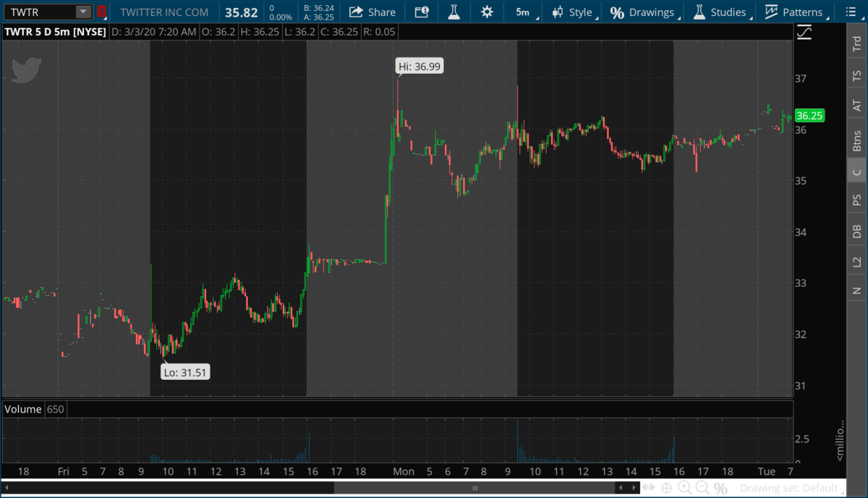This screenshot has height=498, width=868.
Task: Open the flask icon beside the gear
Action: pos(454,12)
